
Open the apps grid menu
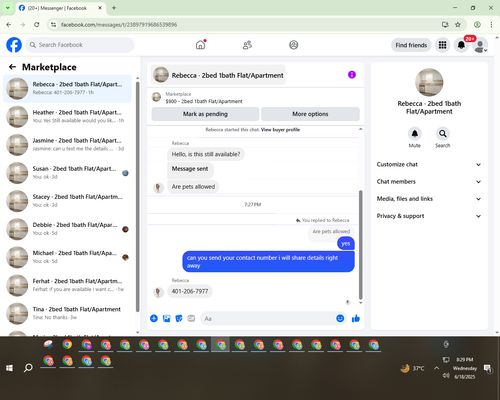(442, 45)
